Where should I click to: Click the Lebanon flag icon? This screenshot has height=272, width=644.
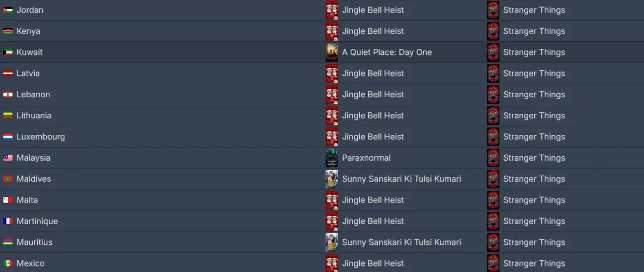pos(8,95)
